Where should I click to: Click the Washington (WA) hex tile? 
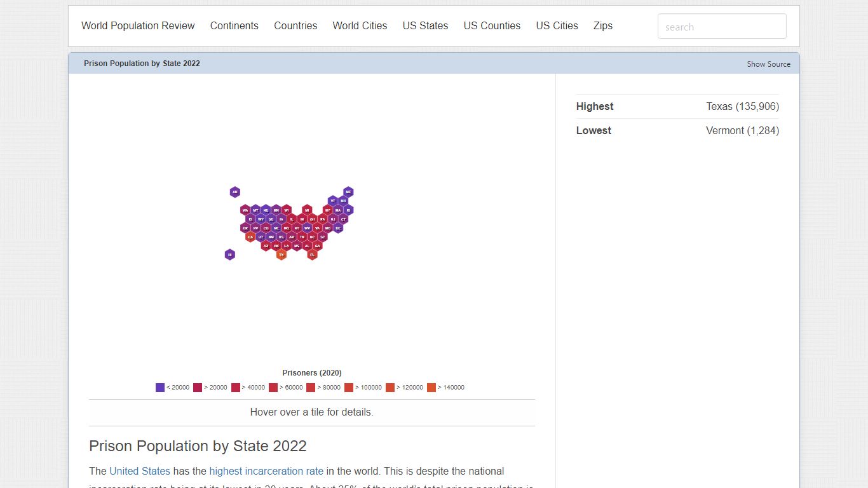coord(245,210)
